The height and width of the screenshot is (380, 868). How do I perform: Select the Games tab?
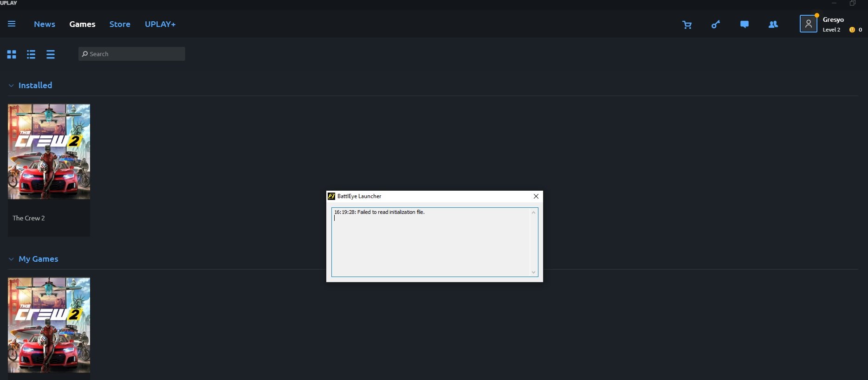tap(82, 24)
